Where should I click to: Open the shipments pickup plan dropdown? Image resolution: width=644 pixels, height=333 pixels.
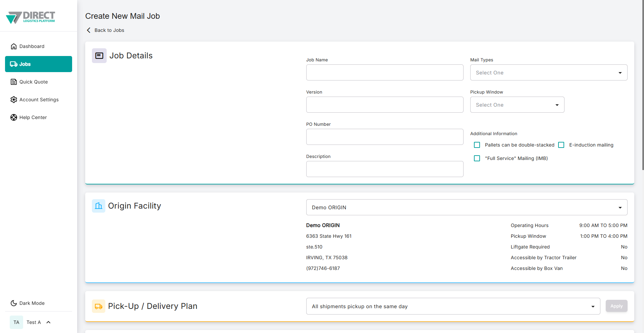(x=453, y=306)
